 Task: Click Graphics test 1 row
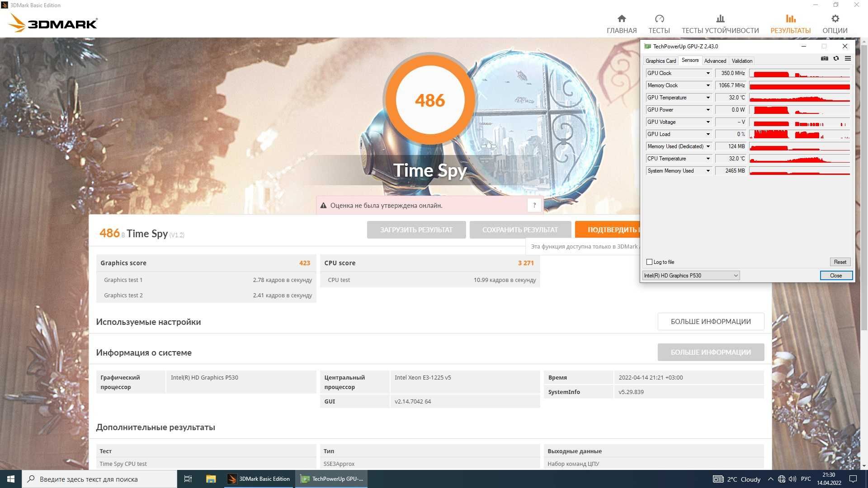(x=206, y=280)
